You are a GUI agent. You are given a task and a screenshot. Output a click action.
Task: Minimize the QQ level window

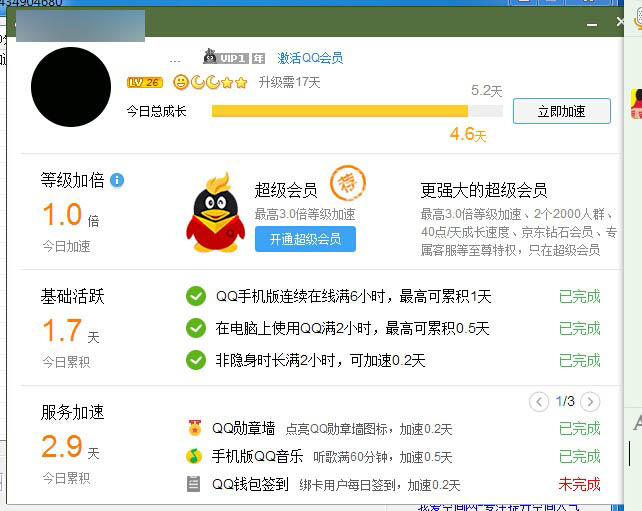[x=592, y=25]
